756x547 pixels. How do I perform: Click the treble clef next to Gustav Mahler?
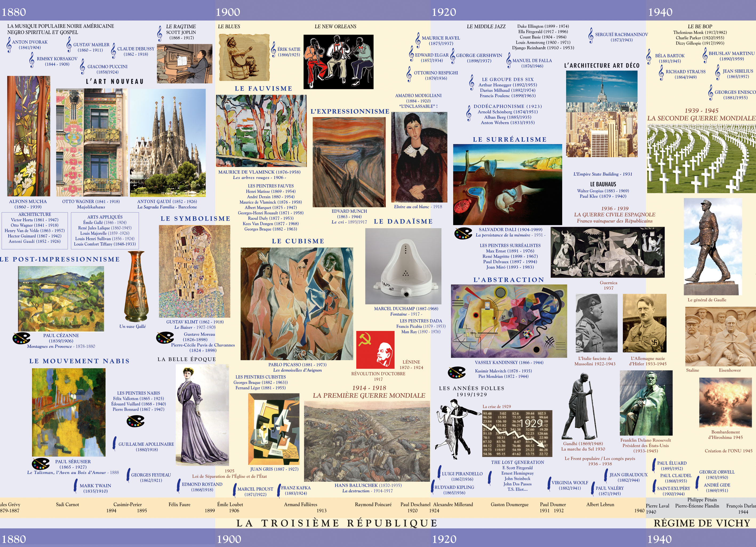(x=69, y=44)
